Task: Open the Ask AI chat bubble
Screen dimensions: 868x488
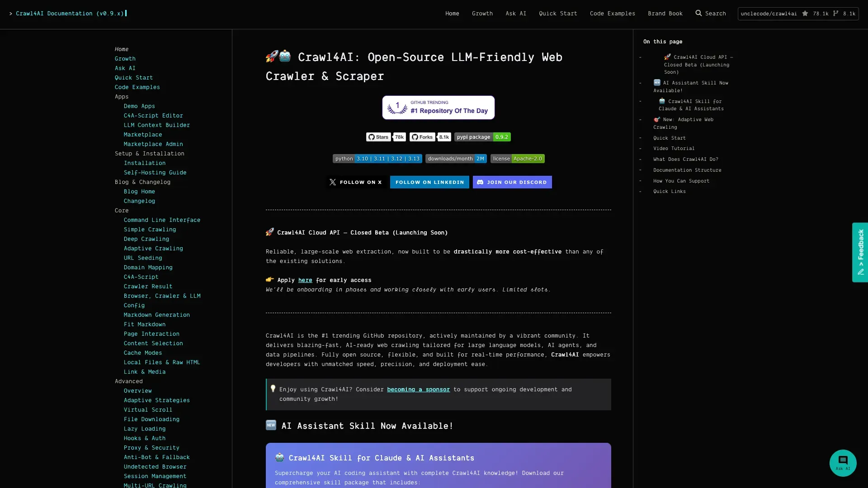Action: coord(843,463)
